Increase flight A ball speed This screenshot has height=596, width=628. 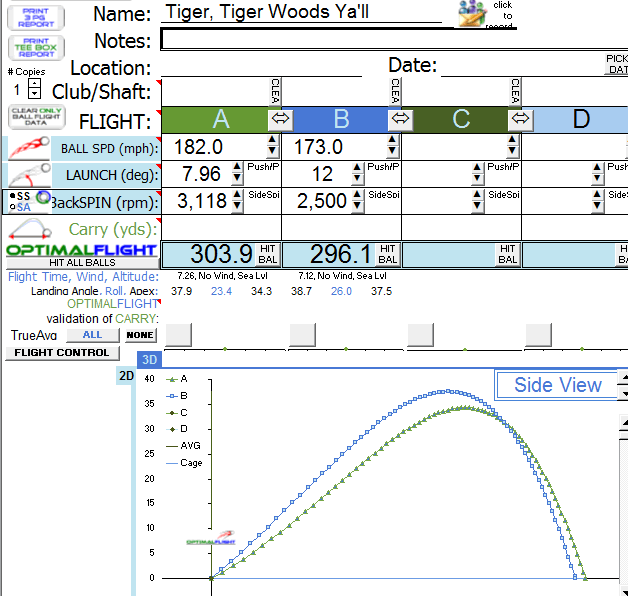point(272,140)
